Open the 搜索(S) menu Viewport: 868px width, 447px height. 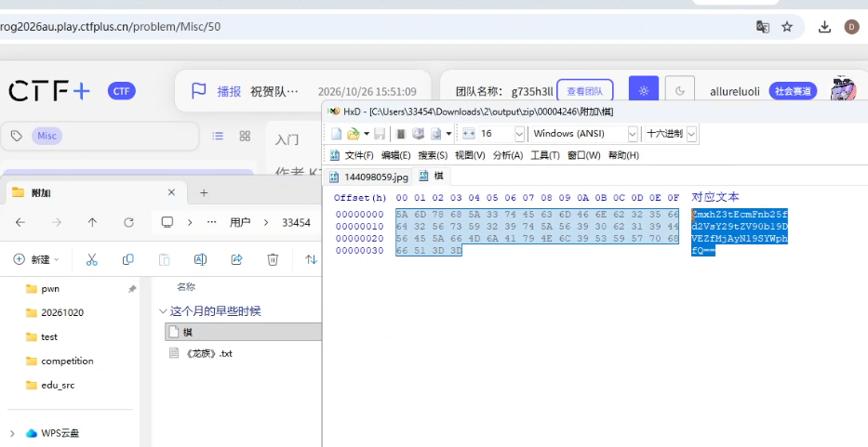(433, 155)
